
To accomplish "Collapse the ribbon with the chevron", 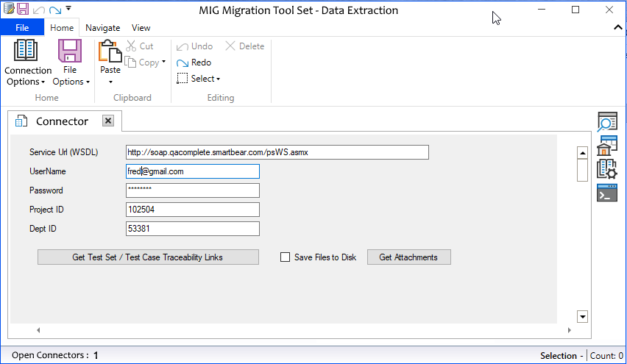I will [618, 27].
